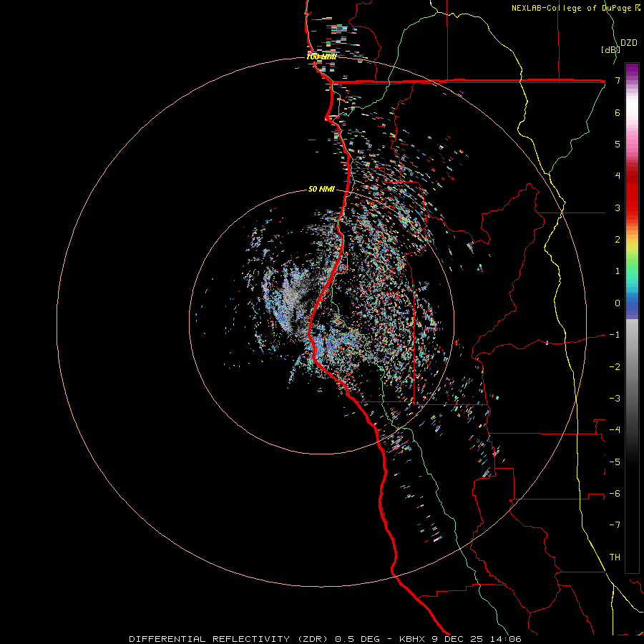This screenshot has height=644, width=644.
Task: Select scale value -7 on legend
Action: (x=615, y=525)
